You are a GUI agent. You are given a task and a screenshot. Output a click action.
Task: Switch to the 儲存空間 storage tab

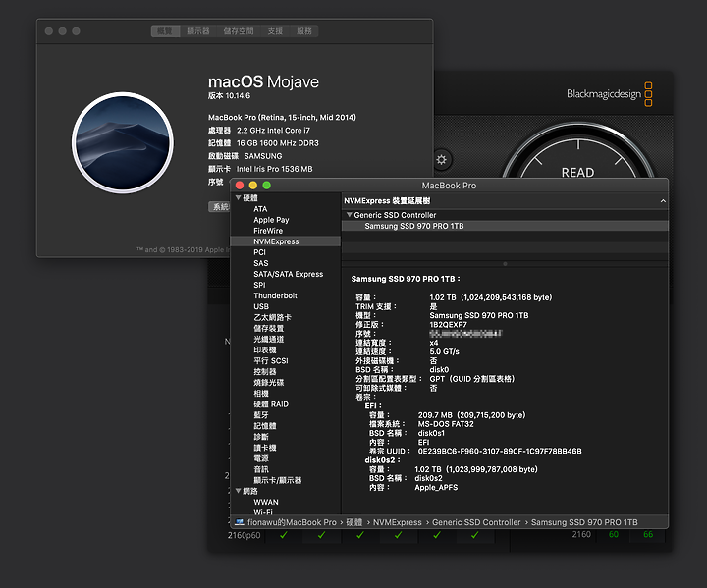(239, 31)
